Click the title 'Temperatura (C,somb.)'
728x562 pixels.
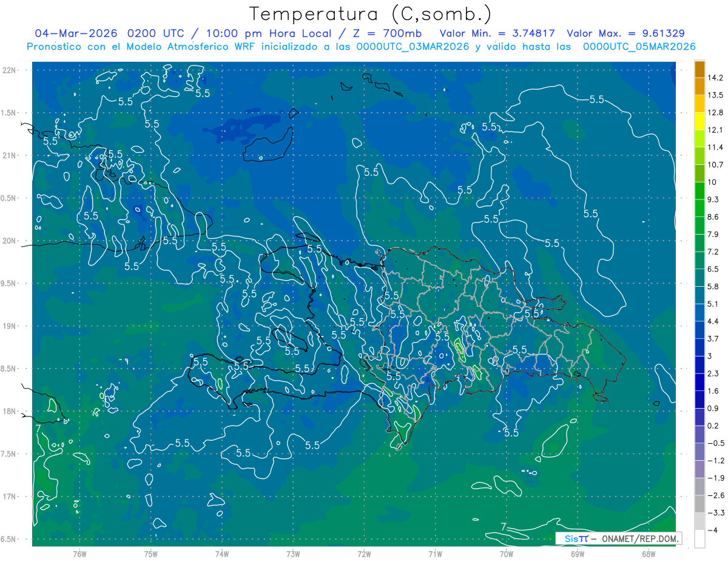click(371, 13)
